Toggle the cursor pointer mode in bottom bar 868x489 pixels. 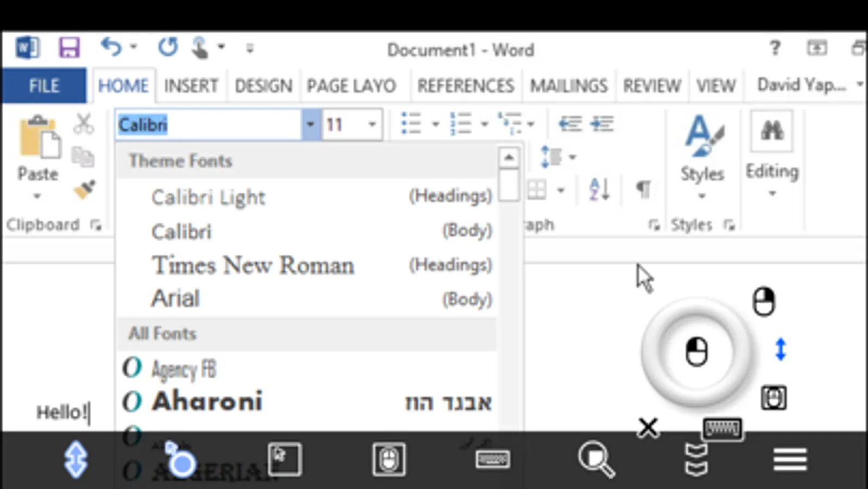(284, 460)
